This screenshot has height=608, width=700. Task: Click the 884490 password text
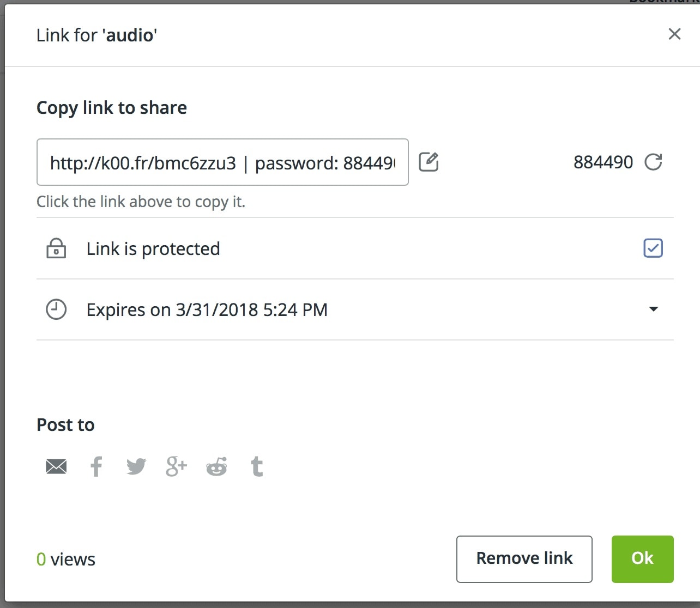(x=603, y=162)
